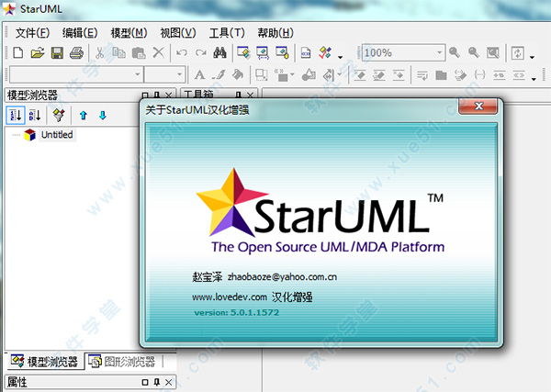Viewport: 551px width, 392px height.
Task: Click the Find binoculars icon
Action: pos(220,53)
